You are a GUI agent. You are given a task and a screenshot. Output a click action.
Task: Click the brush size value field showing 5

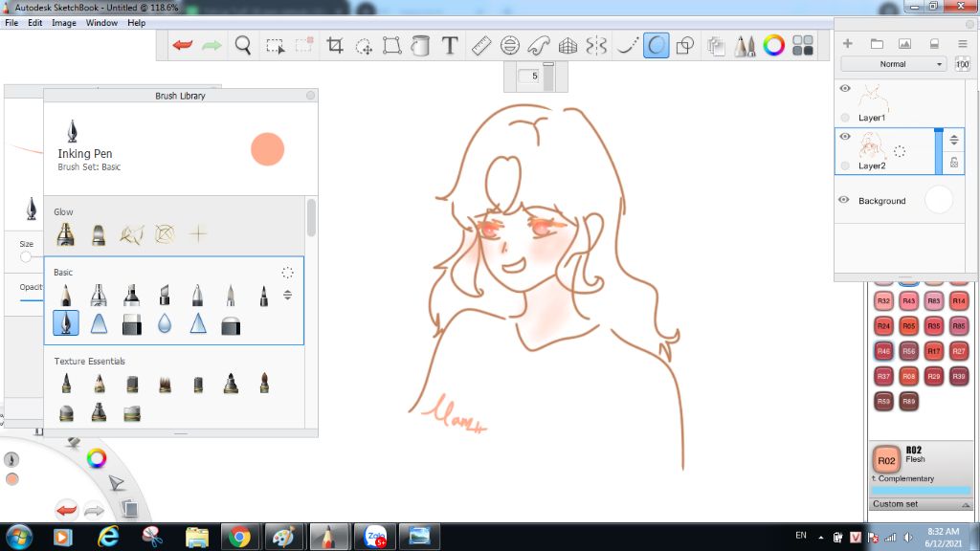pos(530,76)
